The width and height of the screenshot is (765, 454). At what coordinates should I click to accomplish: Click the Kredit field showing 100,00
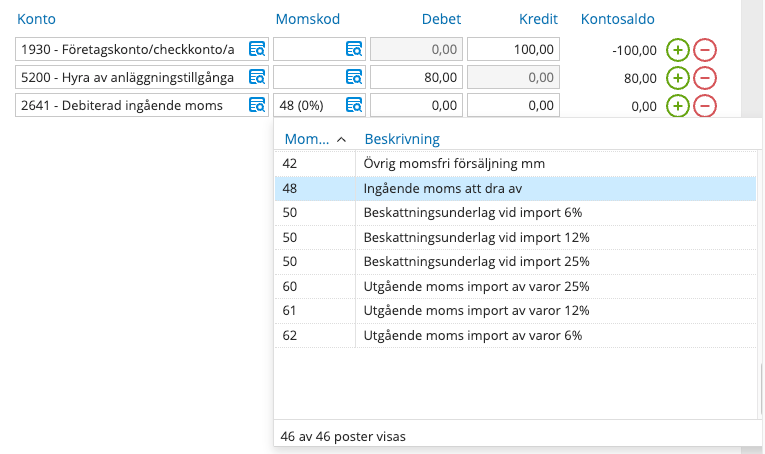click(x=513, y=49)
